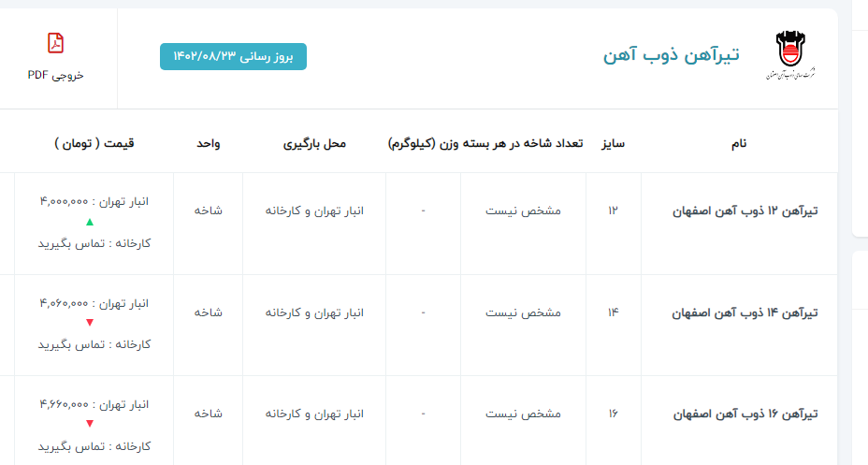
Task: Click Tehran warehouse price ۴,۰۰۰,۰۰۰ for beam 12
Action: point(94,202)
